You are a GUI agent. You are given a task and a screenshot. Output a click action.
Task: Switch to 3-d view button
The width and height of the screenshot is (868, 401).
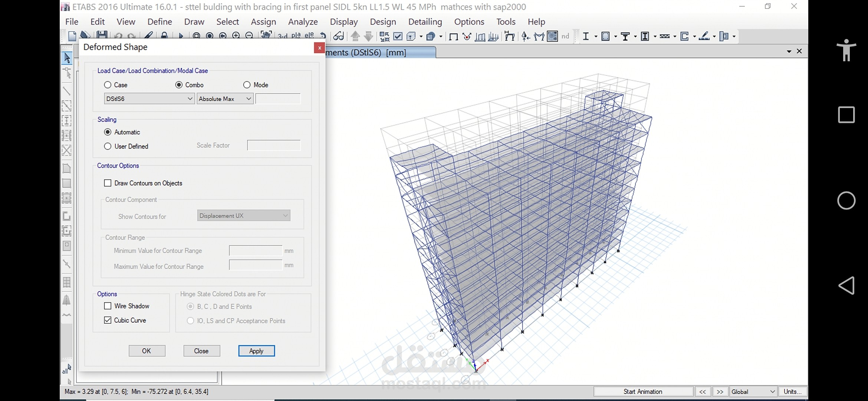pos(283,36)
